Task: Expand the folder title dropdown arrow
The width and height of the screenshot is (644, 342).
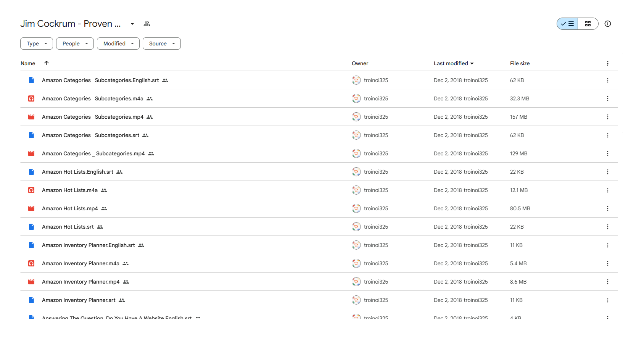Action: (x=132, y=24)
